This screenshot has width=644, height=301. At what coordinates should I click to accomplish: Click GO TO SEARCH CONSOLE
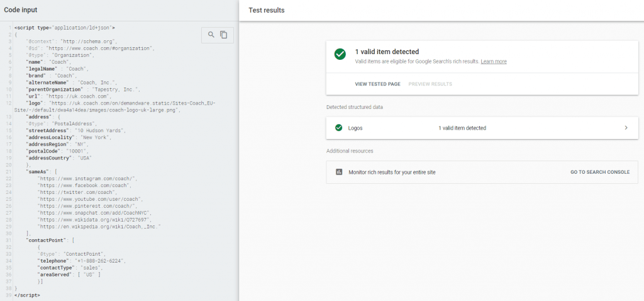(x=599, y=173)
